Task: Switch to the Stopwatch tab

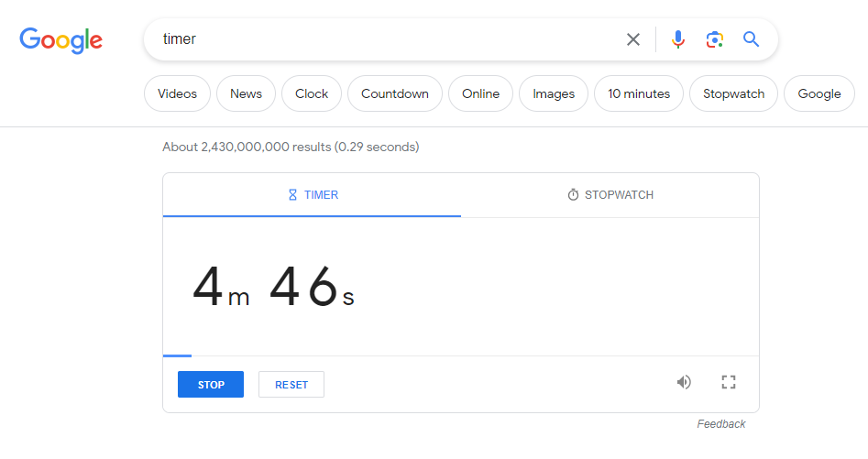Action: point(610,195)
